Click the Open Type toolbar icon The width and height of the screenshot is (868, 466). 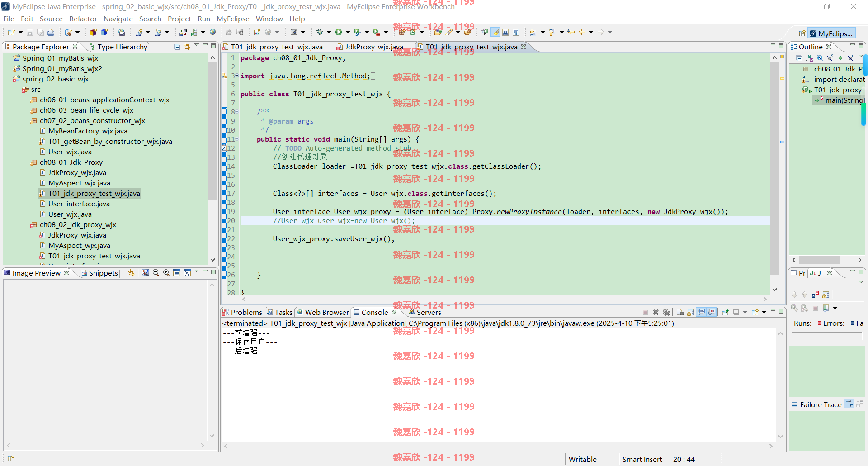438,32
